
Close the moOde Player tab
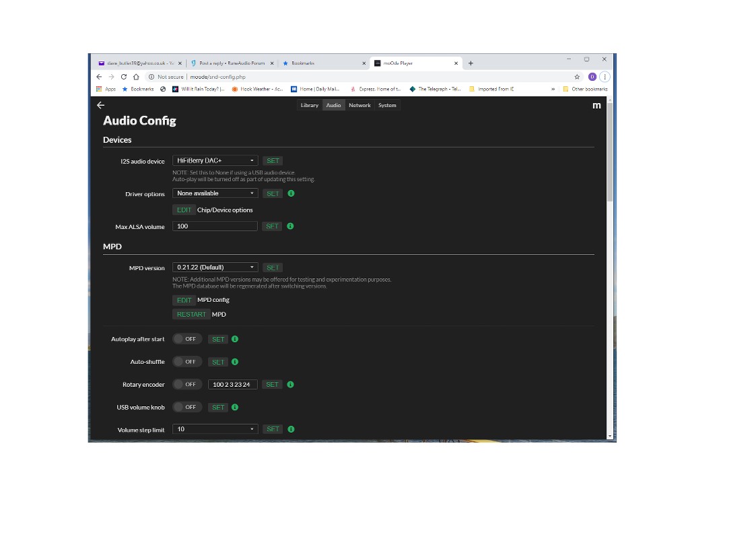[x=456, y=63]
